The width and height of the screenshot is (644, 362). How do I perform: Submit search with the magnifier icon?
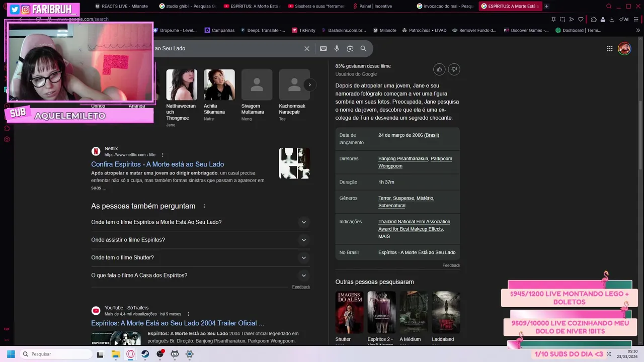tap(363, 49)
